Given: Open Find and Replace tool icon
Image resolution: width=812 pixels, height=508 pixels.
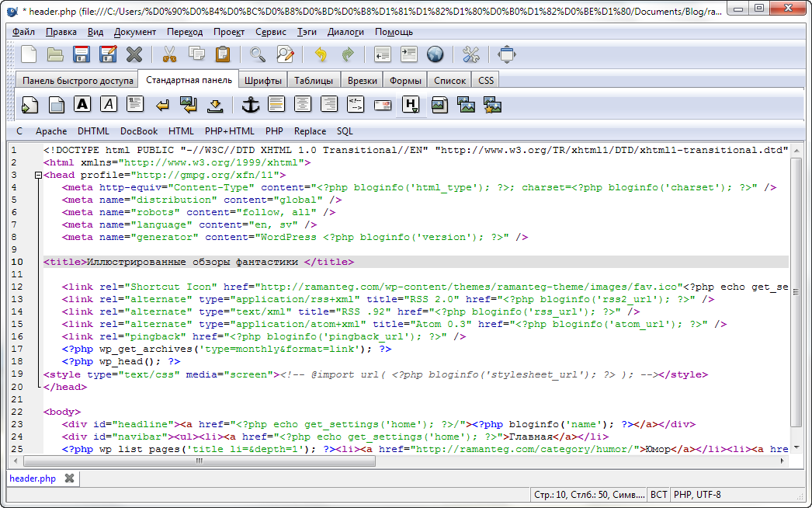Looking at the screenshot, I should (286, 54).
